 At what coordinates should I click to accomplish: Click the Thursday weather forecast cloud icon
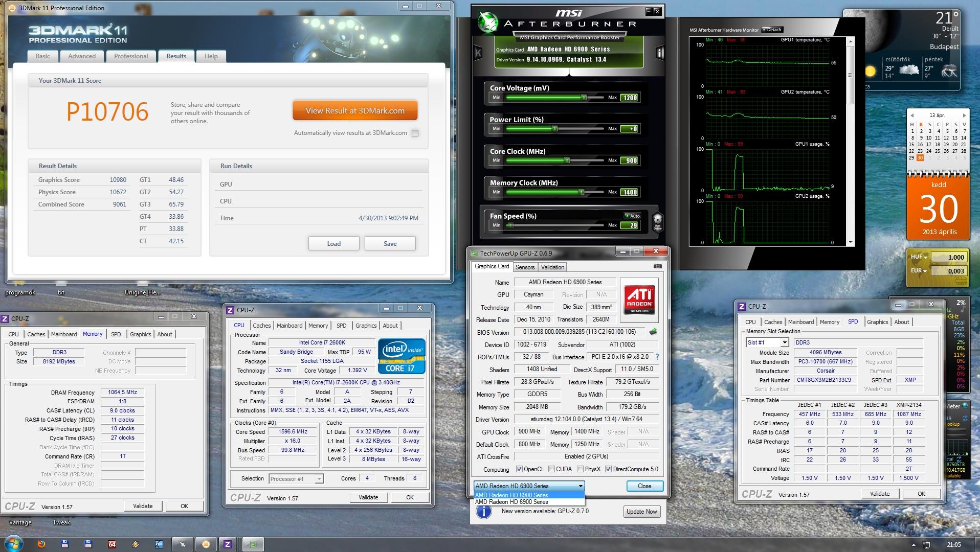tap(908, 71)
